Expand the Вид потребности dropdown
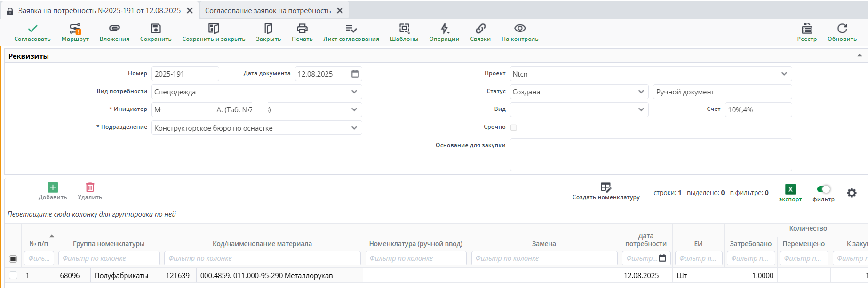This screenshot has width=868, height=288. 354,92
